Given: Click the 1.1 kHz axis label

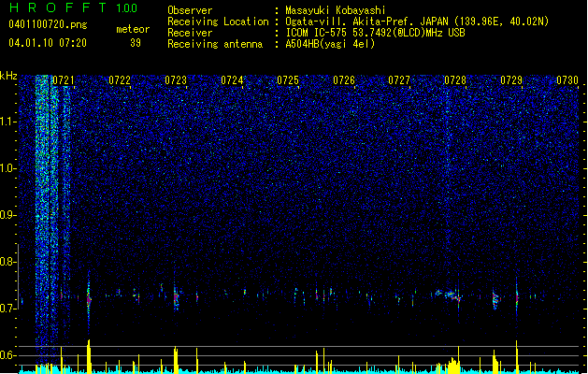Looking at the screenshot, I should 8,122.
